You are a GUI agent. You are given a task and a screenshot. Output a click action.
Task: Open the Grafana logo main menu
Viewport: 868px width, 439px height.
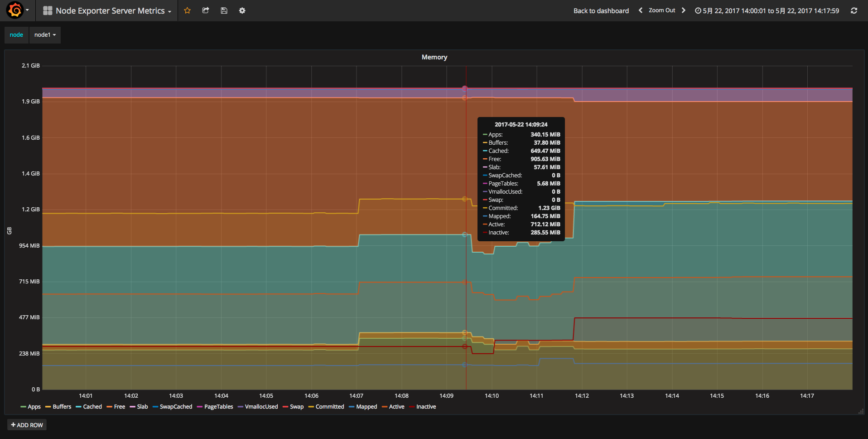click(x=15, y=10)
